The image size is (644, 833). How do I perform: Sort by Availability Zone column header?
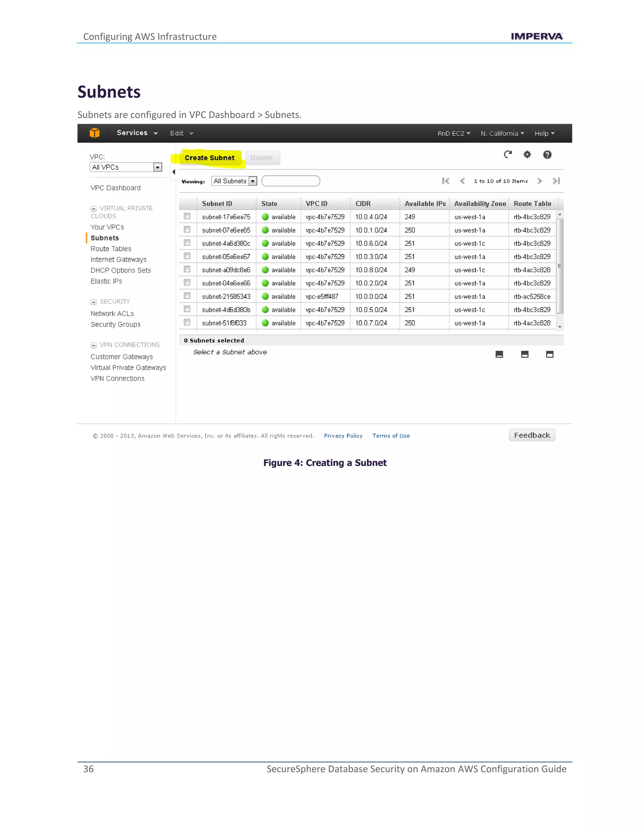tap(479, 204)
